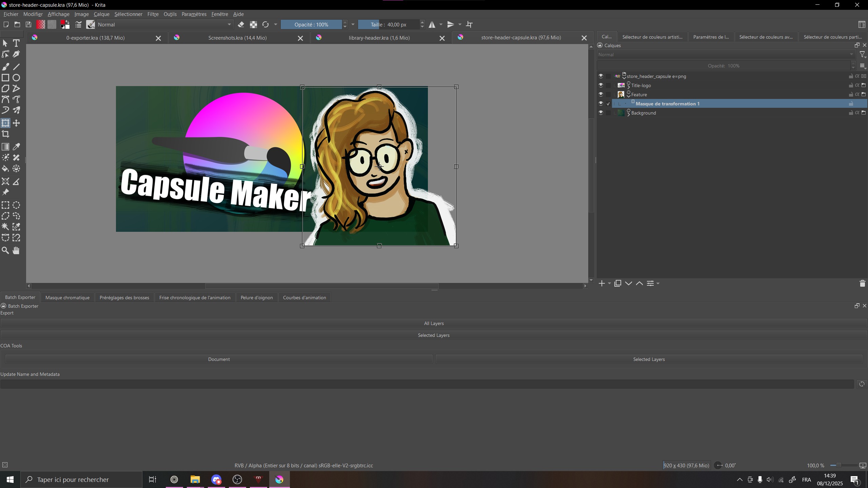868x488 pixels.
Task: Open the Filtre menu
Action: (x=153, y=14)
